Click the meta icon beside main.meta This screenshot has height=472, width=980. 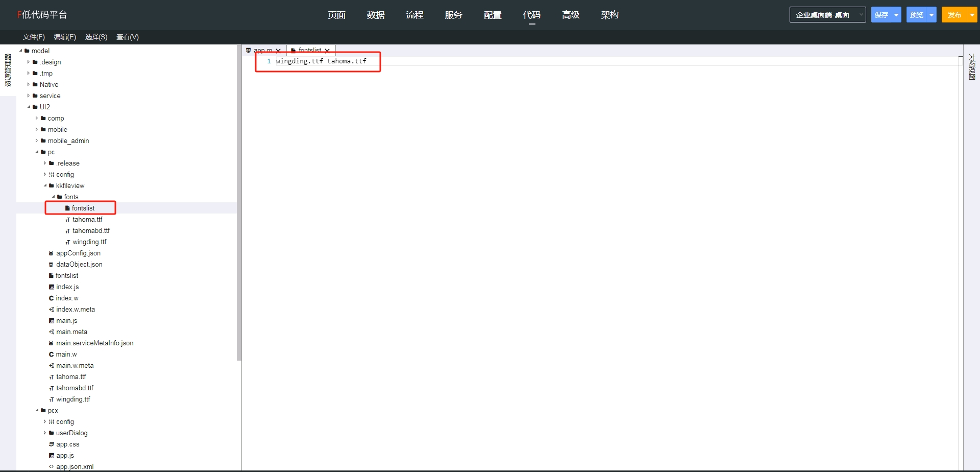[51, 332]
